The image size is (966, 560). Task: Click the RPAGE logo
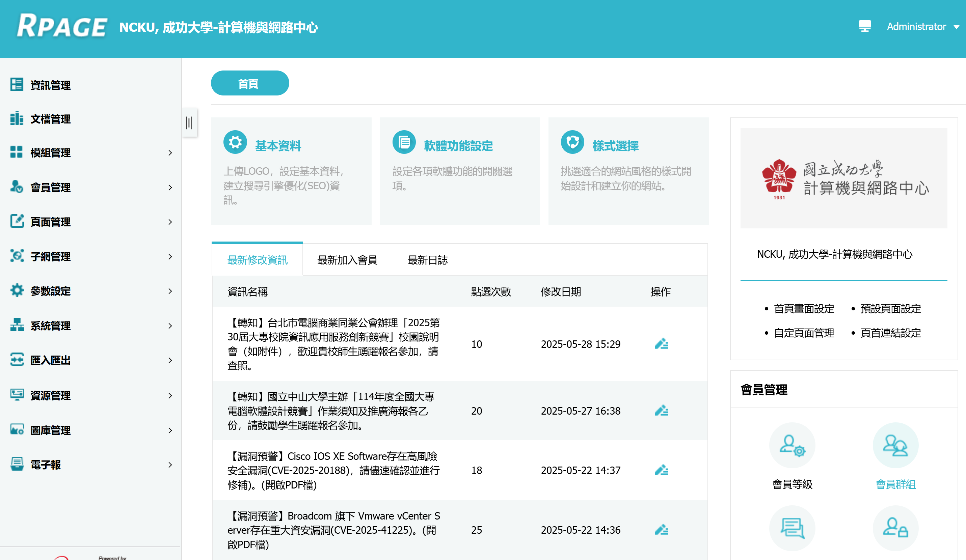(62, 26)
